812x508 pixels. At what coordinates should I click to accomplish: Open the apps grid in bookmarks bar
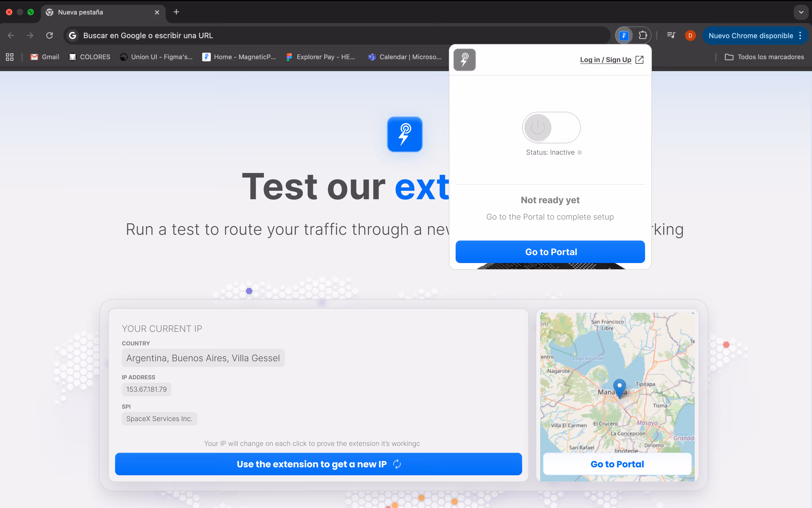[x=10, y=57]
